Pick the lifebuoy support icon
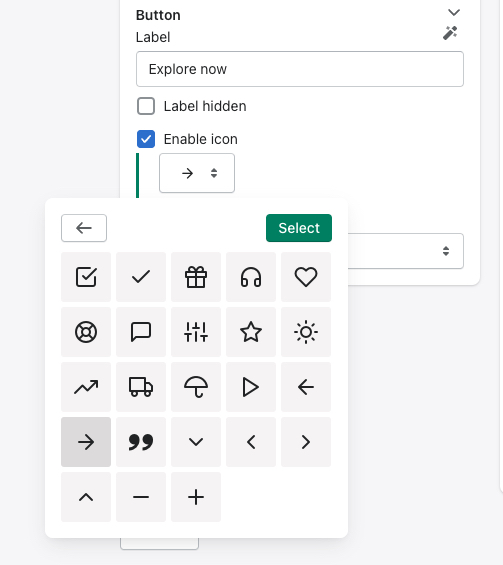Screen dimensions: 503x565 pos(86,332)
